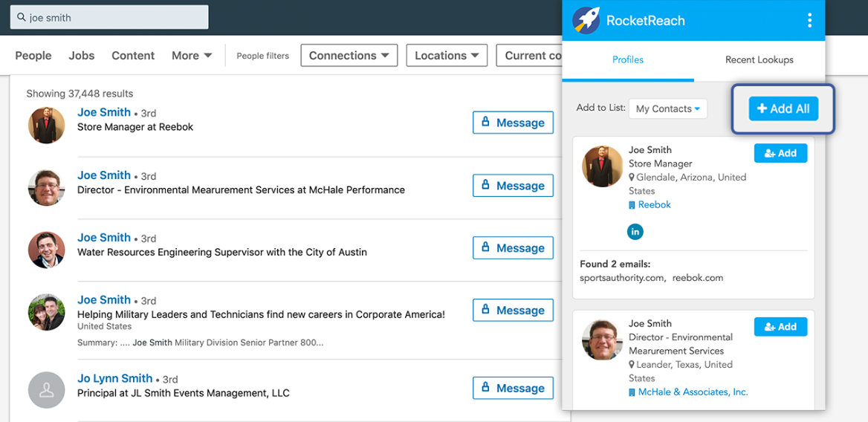
Task: Click Jo Lynn Smith's placeholder avatar
Action: pos(47,389)
